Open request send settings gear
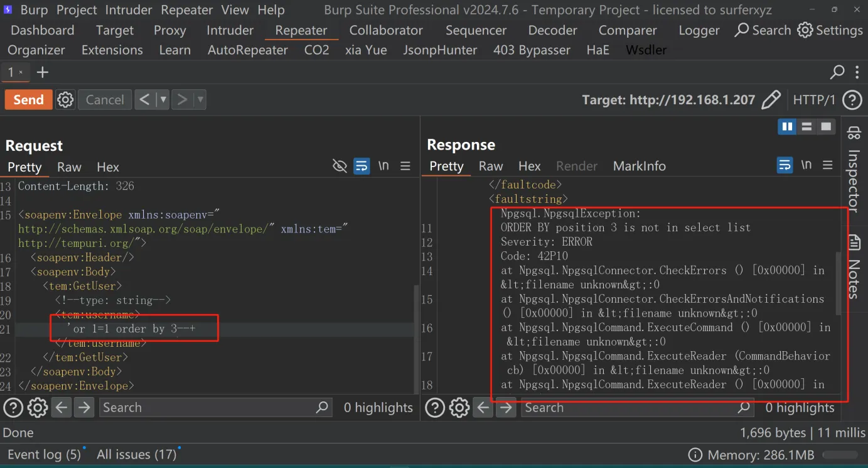 coord(65,100)
